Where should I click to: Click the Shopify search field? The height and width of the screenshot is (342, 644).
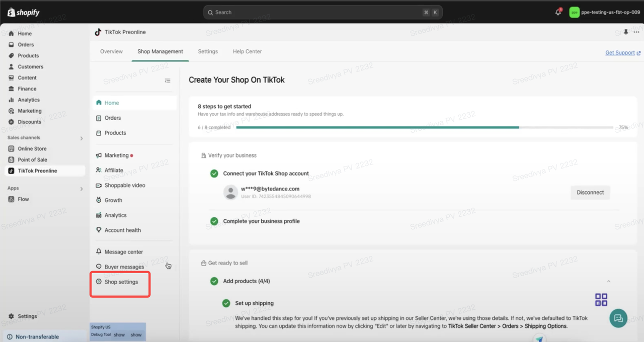[322, 13]
